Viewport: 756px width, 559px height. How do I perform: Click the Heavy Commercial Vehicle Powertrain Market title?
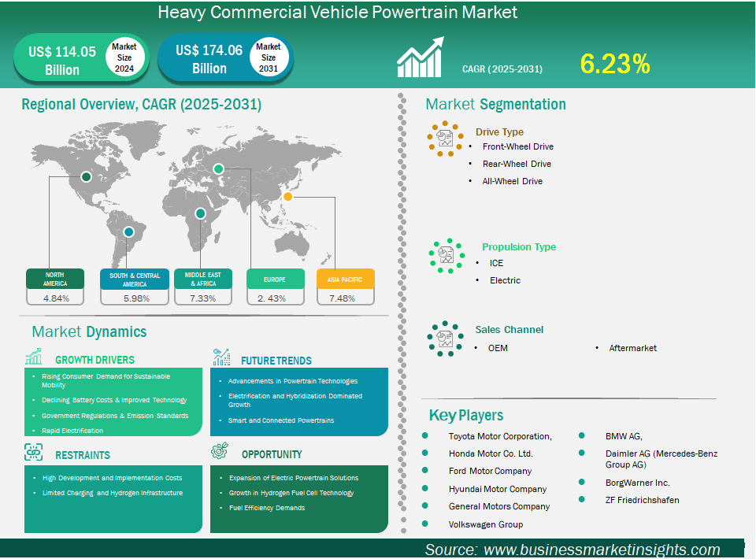(338, 12)
